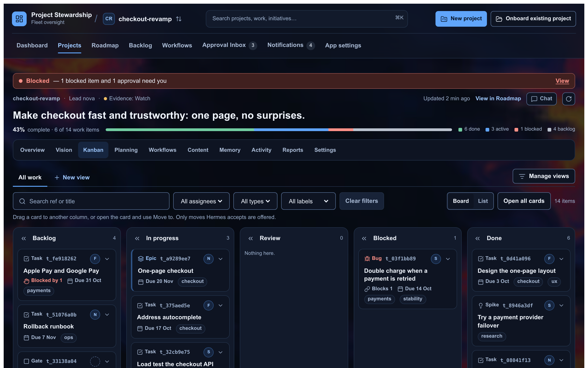The image size is (588, 368).
Task: Open the project switcher arrows next to checkout-revamp
Action: pyautogui.click(x=179, y=19)
